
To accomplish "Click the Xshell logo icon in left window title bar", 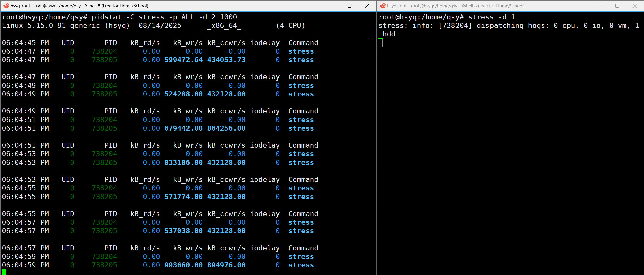I will pos(6,6).
